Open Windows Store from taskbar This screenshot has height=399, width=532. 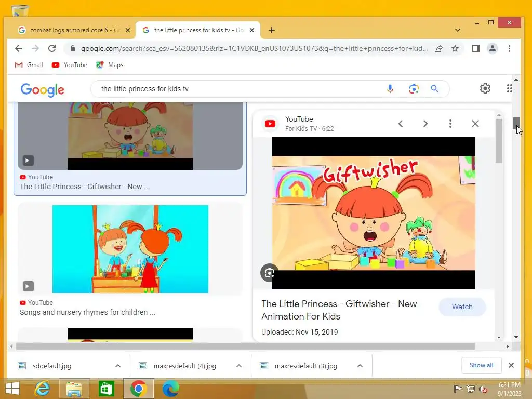click(x=106, y=389)
